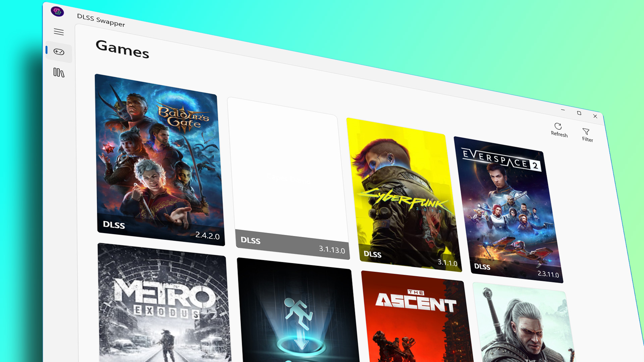
Task: Close the DLSS Swapper window
Action: tap(595, 116)
